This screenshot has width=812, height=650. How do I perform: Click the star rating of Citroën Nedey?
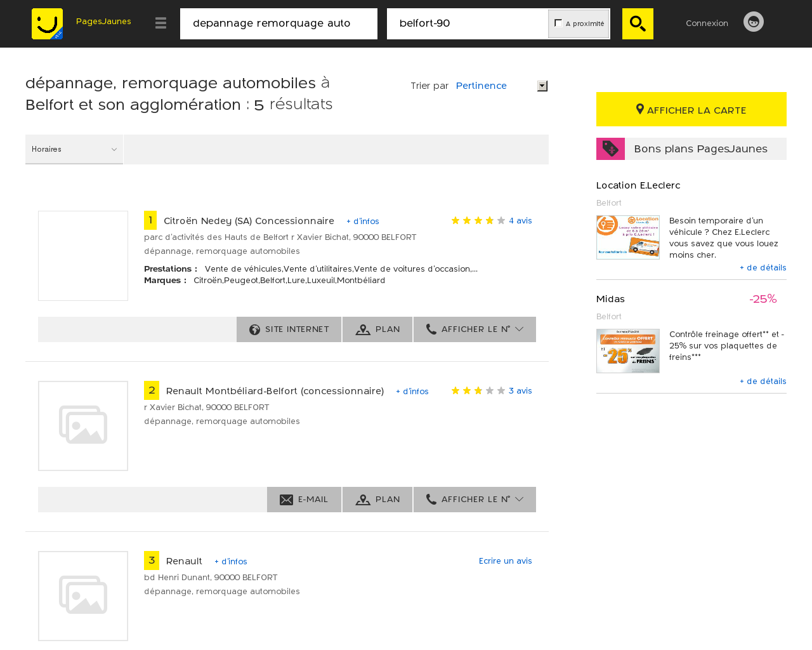[x=478, y=221]
